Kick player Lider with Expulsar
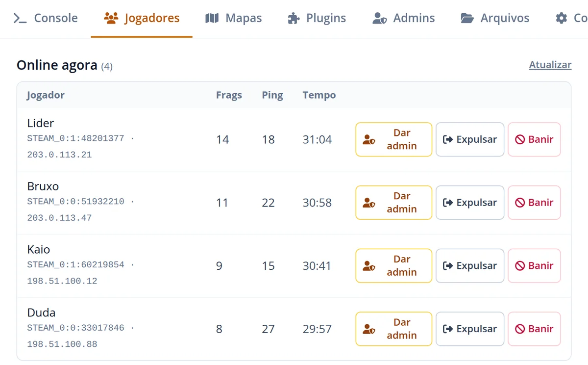This screenshot has height=365, width=588. (470, 139)
